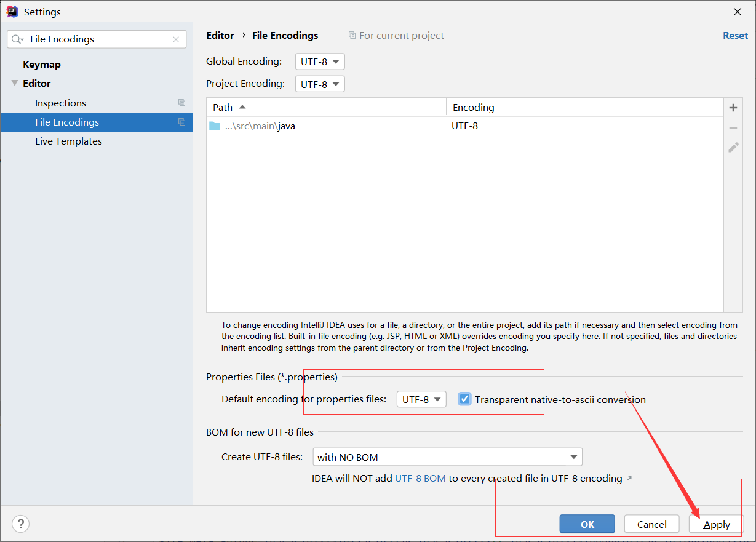Screen dimensions: 756x542
Task: Edit encoding via pencil icon
Action: point(733,148)
